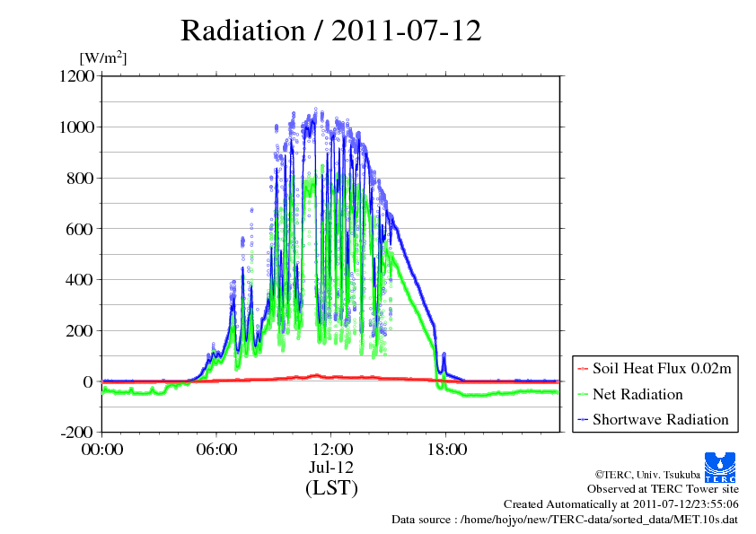Image resolution: width=756 pixels, height=534 pixels.
Task: Click the "Jul-12" date label
Action: point(331,467)
